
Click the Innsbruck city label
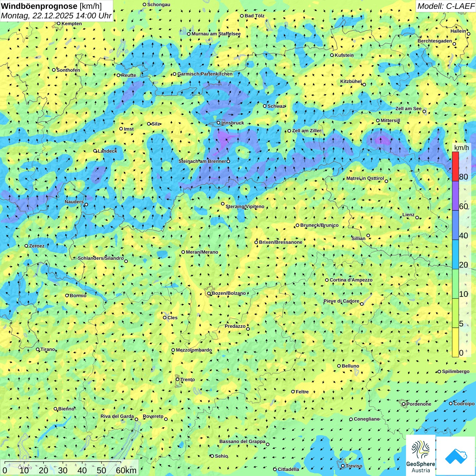coord(233,123)
